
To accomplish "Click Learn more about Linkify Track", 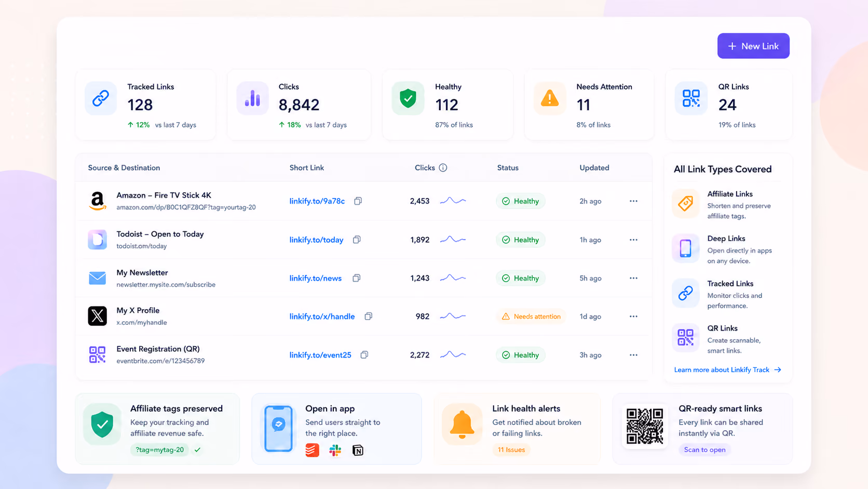I will coord(727,370).
